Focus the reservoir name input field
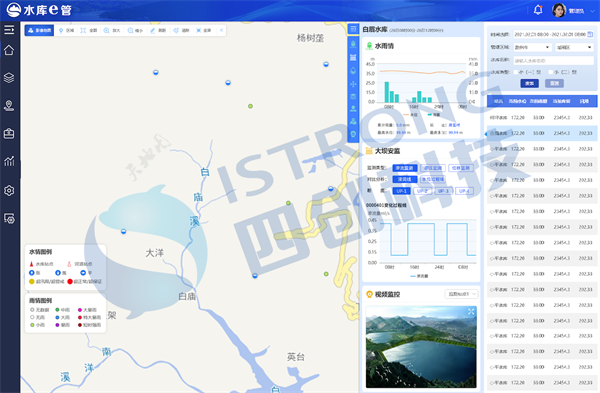 [553, 60]
